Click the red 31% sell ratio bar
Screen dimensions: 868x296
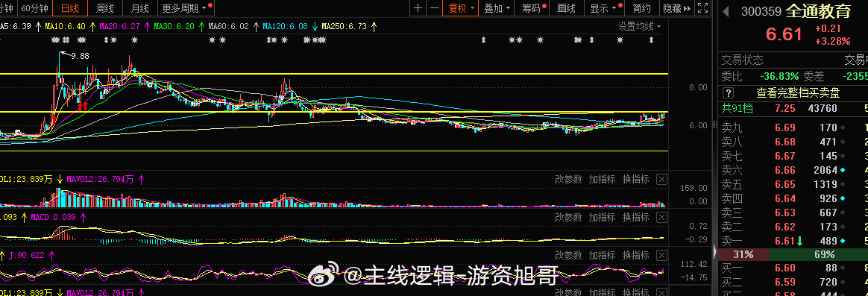(x=743, y=254)
